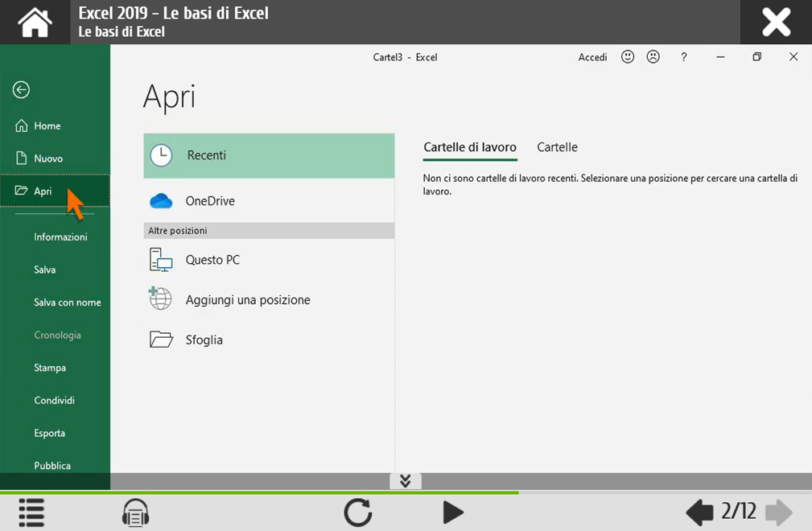812x531 pixels.
Task: Switch to the Cartelle di lavoro tab
Action: [470, 147]
